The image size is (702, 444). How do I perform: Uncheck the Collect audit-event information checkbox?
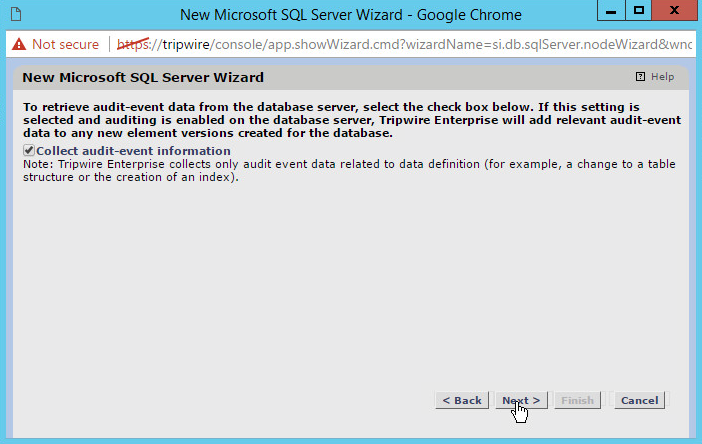(x=29, y=151)
